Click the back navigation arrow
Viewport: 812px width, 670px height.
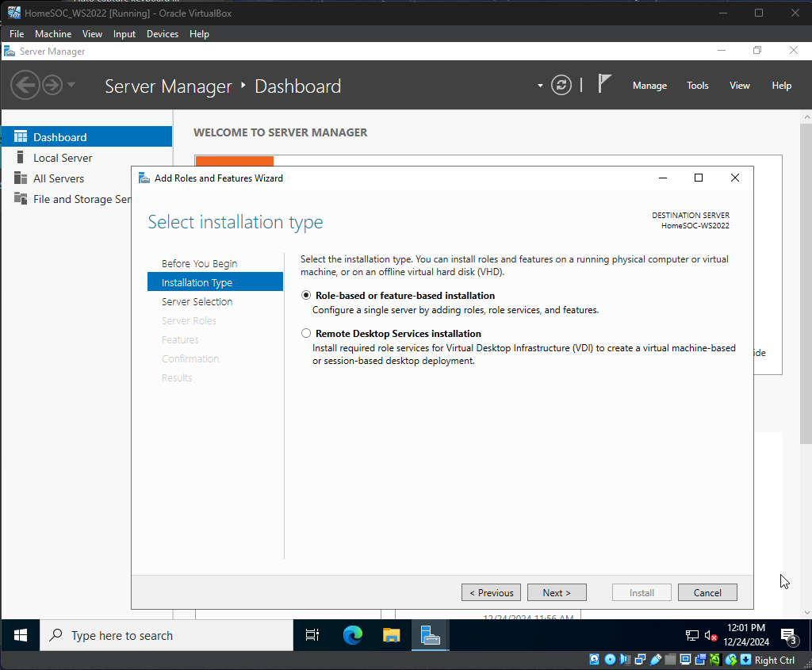click(x=25, y=85)
